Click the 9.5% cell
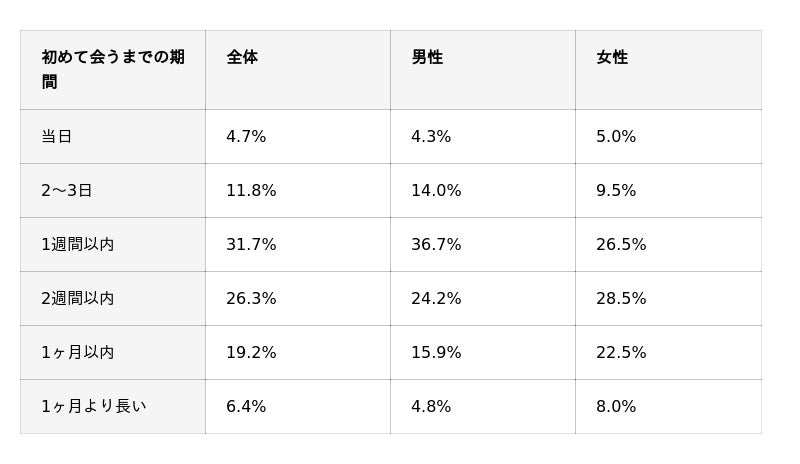This screenshot has width=800, height=464. (x=669, y=190)
